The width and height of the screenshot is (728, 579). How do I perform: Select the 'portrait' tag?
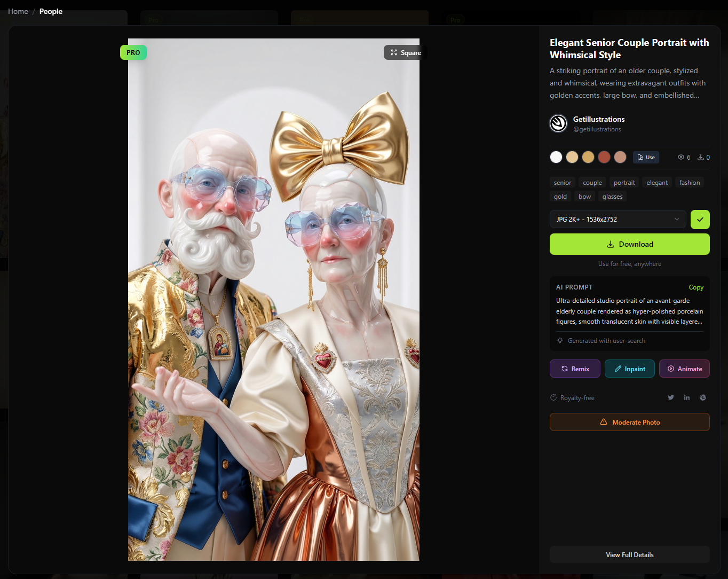pos(624,183)
